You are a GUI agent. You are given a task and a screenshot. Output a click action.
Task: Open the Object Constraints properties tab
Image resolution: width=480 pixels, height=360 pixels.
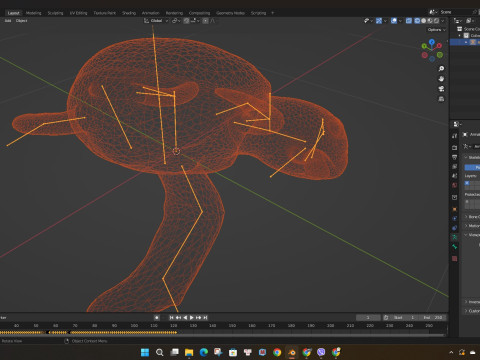coord(454,228)
